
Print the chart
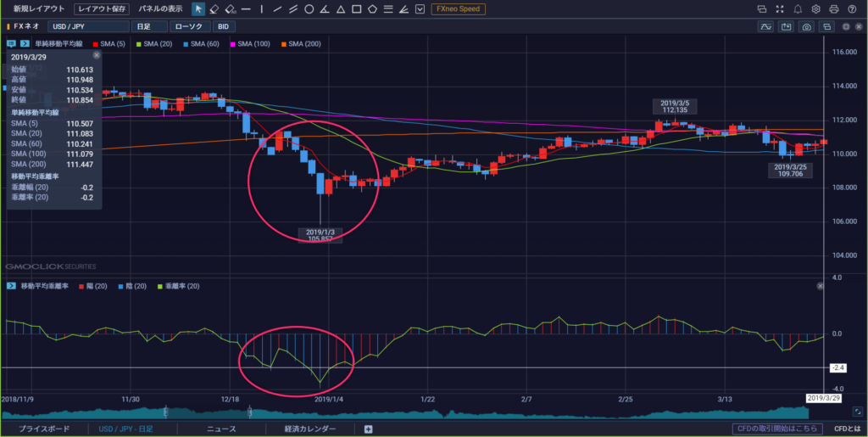834,8
